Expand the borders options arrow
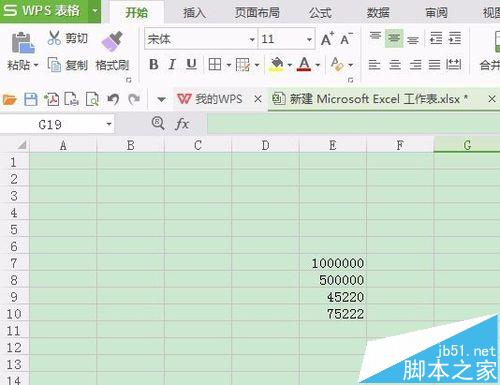Screen dimensions: 500x385 click(229, 65)
